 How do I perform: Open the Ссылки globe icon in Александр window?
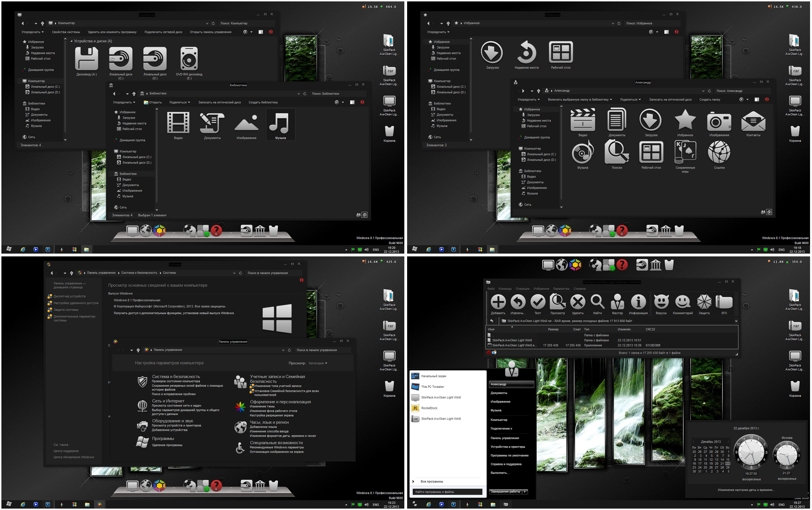point(719,155)
